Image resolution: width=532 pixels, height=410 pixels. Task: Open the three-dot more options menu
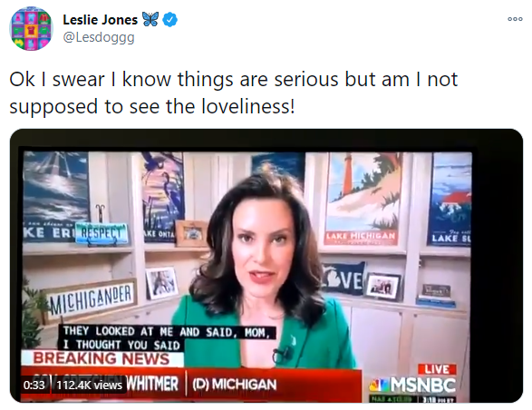515,19
